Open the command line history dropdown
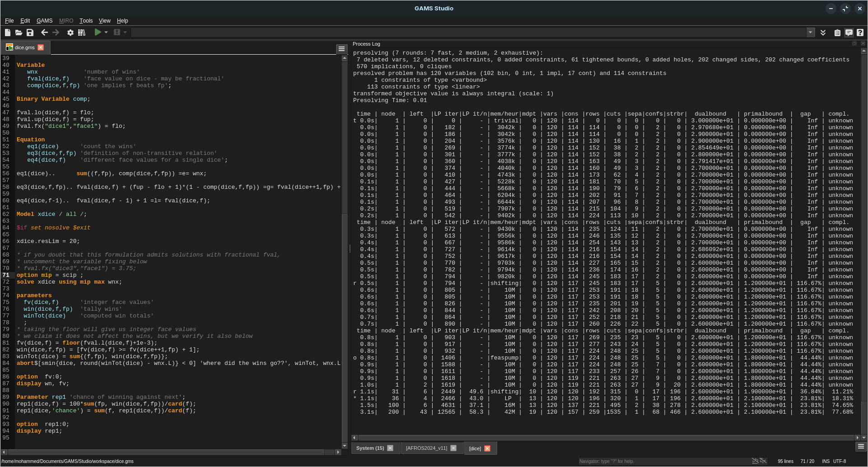The image size is (868, 467). [811, 33]
